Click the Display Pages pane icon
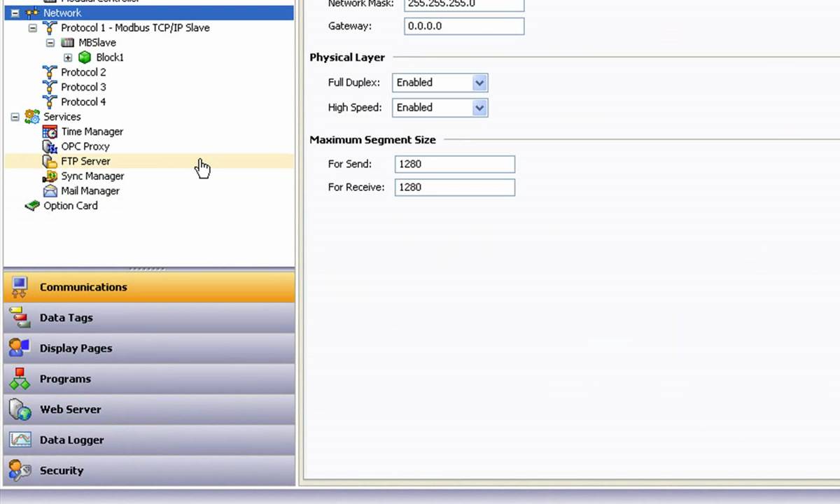The image size is (840, 504). coord(20,348)
